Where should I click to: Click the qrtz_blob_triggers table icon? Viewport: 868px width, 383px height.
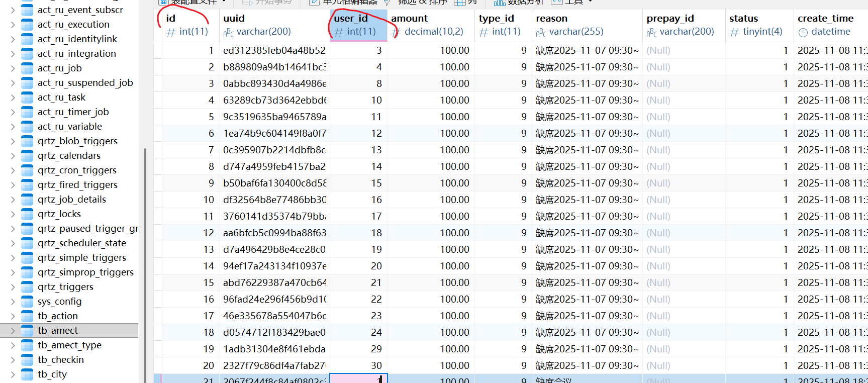pyautogui.click(x=28, y=141)
